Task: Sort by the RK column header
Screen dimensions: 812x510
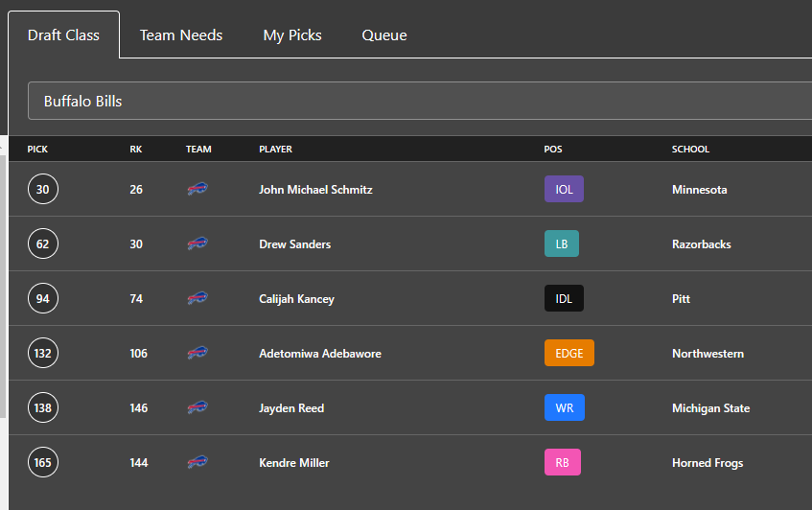Action: point(136,150)
